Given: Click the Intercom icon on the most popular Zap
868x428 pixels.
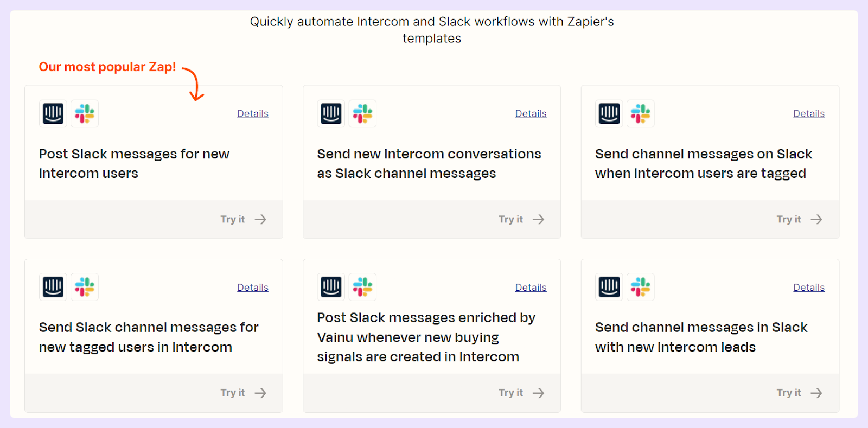Looking at the screenshot, I should [x=53, y=113].
